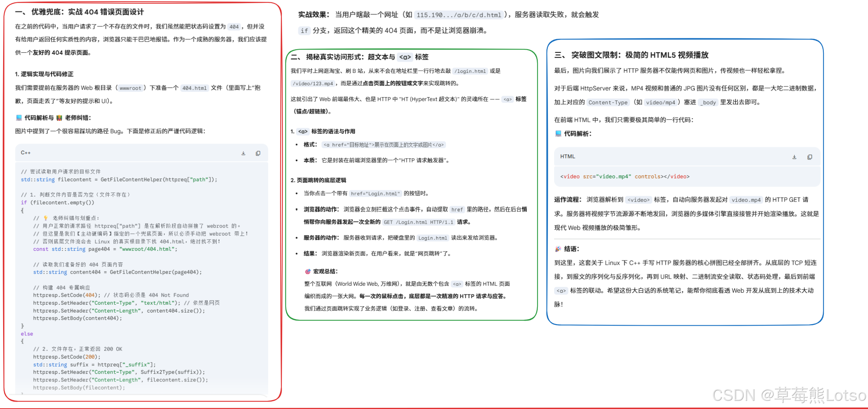The image size is (868, 409).
Task: Click the bold label 实战效果：
Action: pyautogui.click(x=314, y=15)
